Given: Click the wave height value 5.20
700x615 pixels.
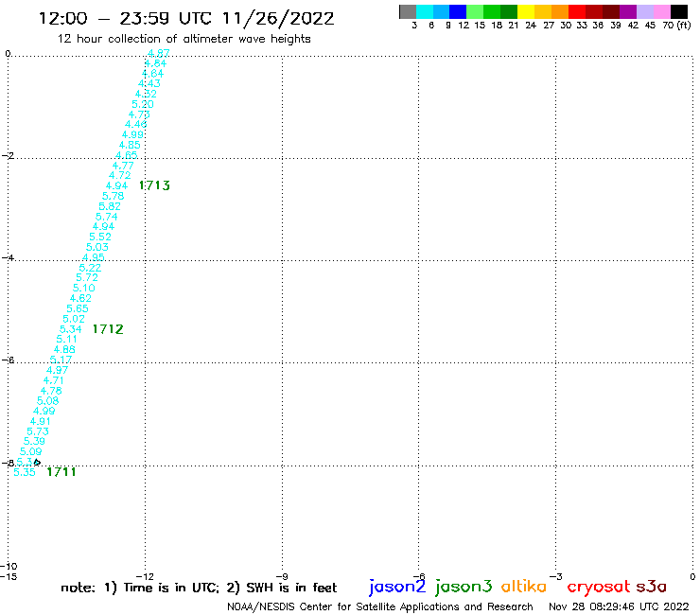Looking at the screenshot, I should [x=143, y=104].
